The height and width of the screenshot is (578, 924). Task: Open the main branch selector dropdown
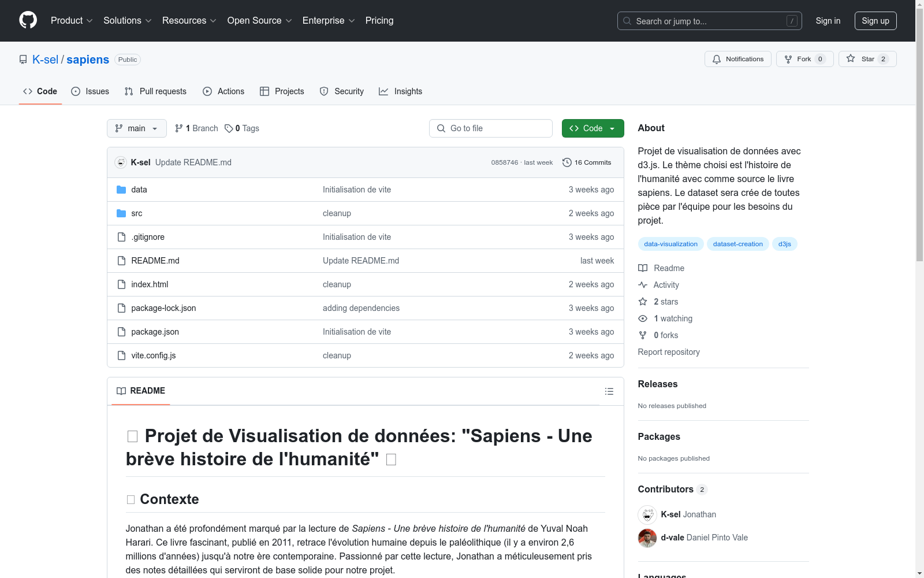pyautogui.click(x=137, y=128)
